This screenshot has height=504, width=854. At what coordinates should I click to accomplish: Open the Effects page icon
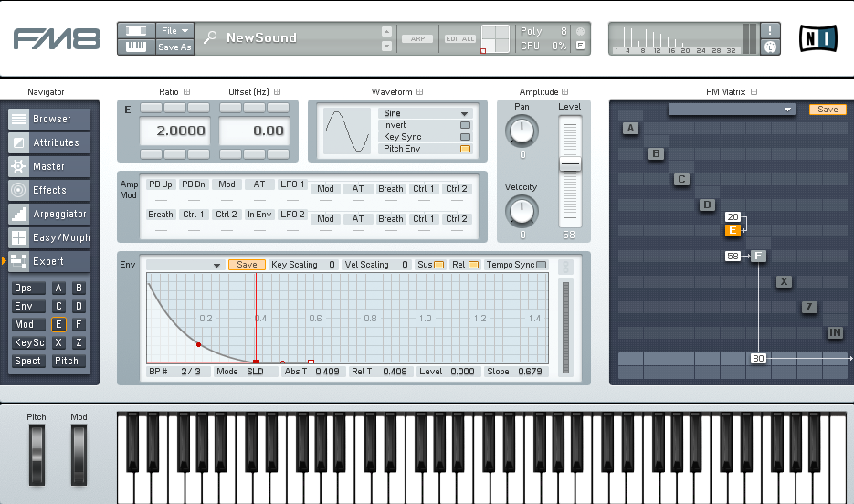(x=18, y=190)
